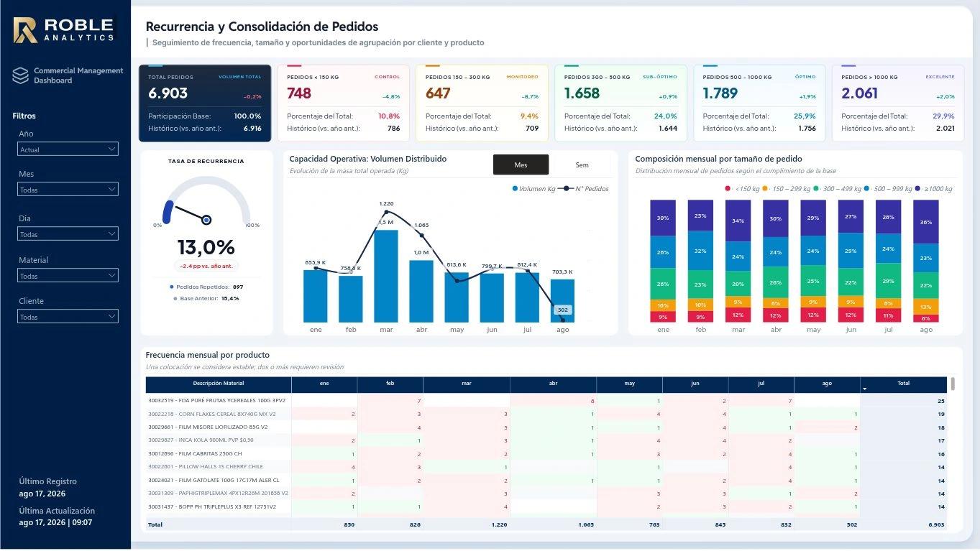Select the Pedidos 500 – 1000 KG card
980x551 pixels.
pos(759,103)
